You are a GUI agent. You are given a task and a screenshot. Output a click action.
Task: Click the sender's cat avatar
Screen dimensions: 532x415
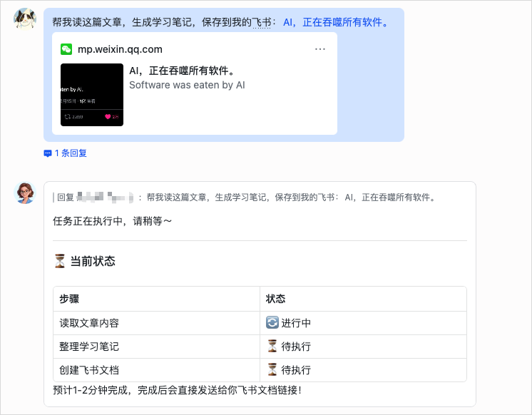tap(26, 20)
